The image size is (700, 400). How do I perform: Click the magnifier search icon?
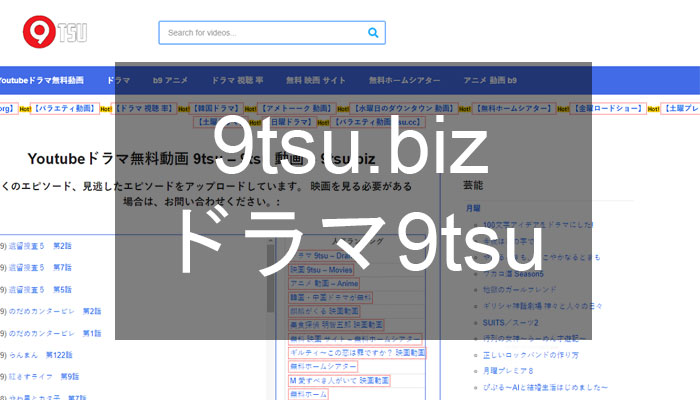click(373, 33)
